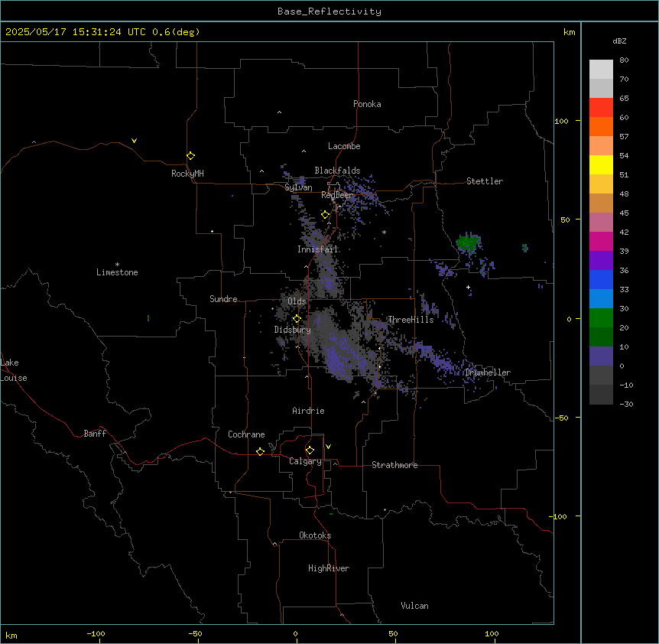Screen dimensions: 659x644
Task: Click the Sundre town label
Action: click(x=223, y=299)
